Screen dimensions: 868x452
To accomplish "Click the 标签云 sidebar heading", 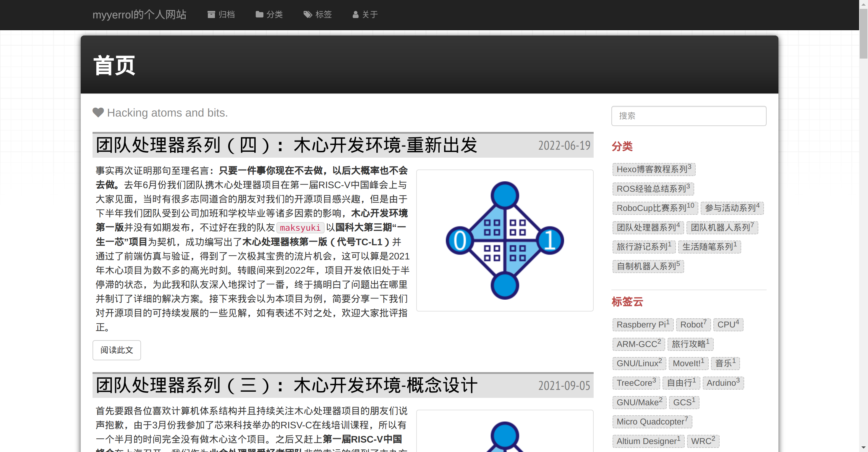I will pos(627,302).
